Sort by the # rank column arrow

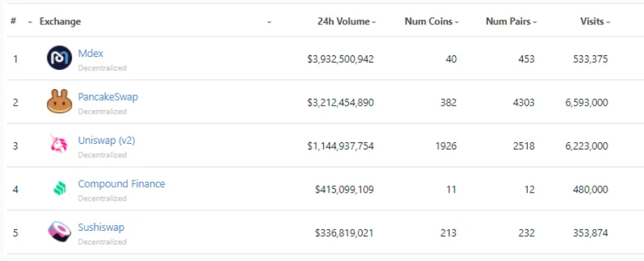(30, 22)
